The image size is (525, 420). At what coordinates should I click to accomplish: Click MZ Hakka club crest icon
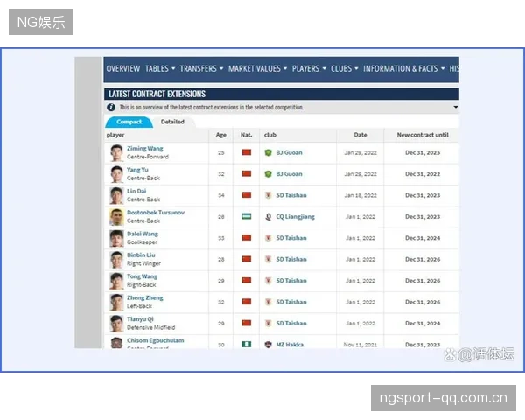(x=268, y=345)
